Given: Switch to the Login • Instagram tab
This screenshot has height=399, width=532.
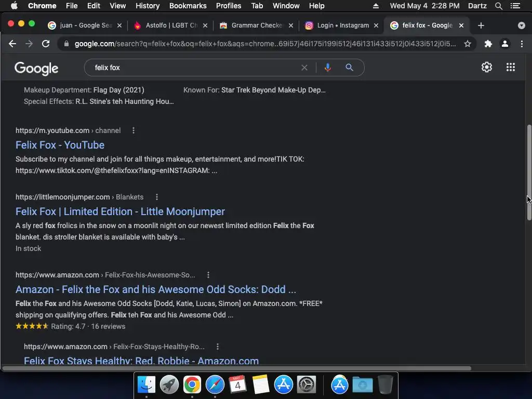Looking at the screenshot, I should [341, 25].
